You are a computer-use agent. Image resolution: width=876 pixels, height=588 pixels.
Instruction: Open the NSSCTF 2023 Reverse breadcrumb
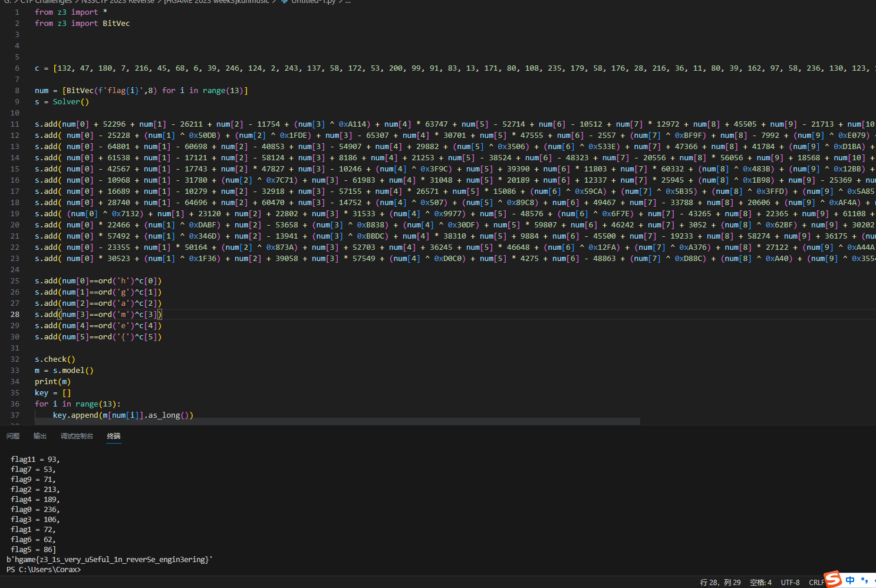tap(117, 2)
